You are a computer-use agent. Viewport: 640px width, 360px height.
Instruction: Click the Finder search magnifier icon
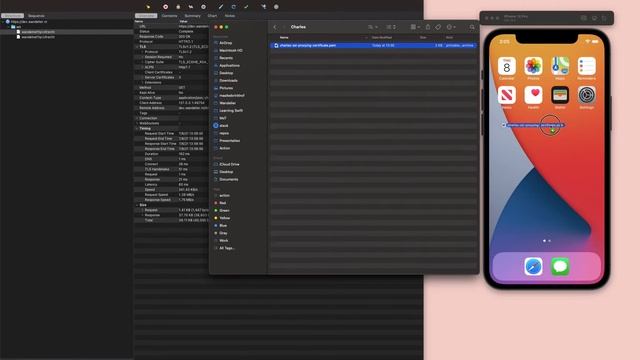(x=472, y=27)
